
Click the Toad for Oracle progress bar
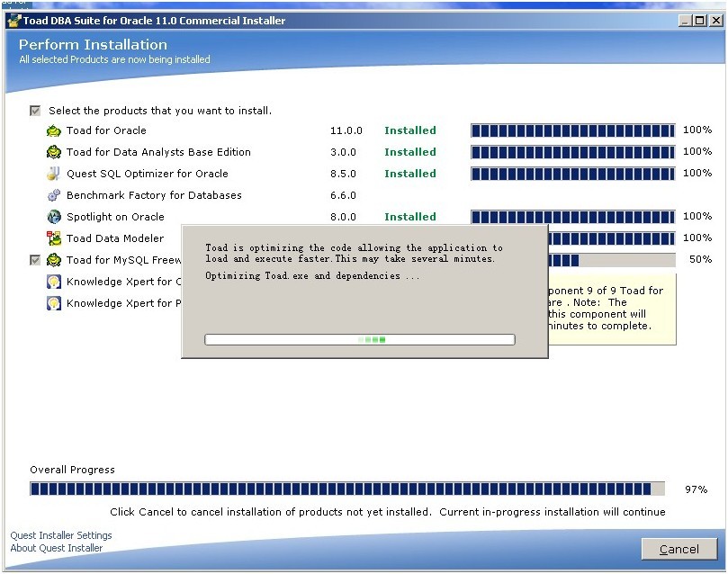[573, 130]
